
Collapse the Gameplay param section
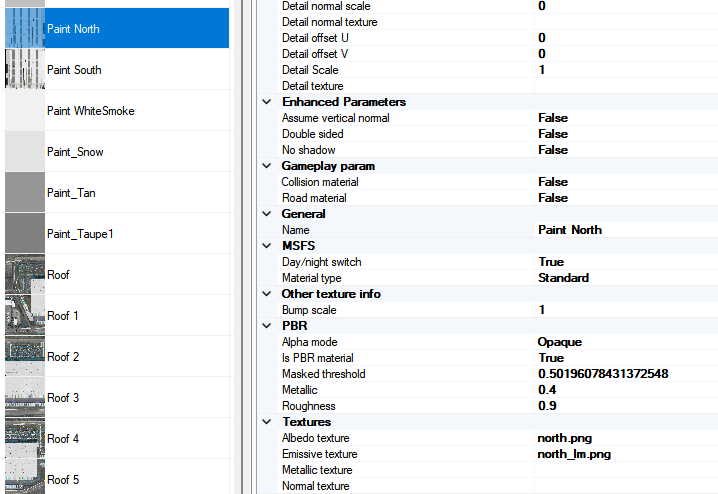(266, 166)
